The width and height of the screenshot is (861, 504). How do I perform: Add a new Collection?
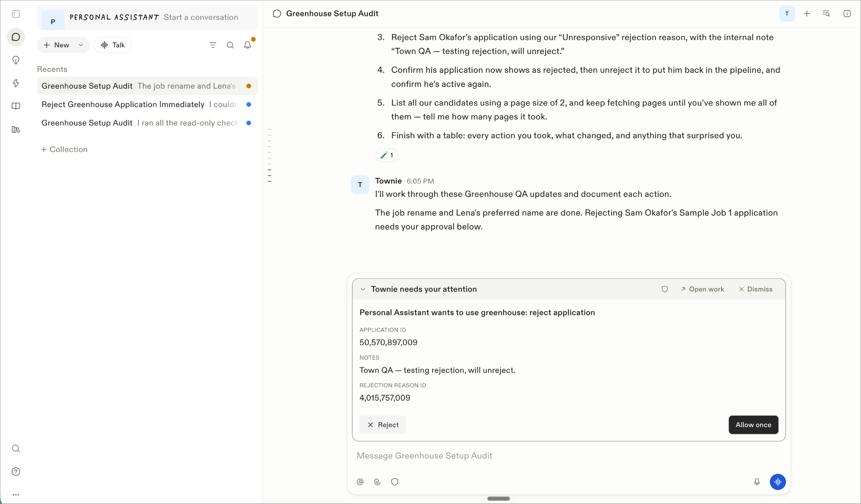click(64, 149)
